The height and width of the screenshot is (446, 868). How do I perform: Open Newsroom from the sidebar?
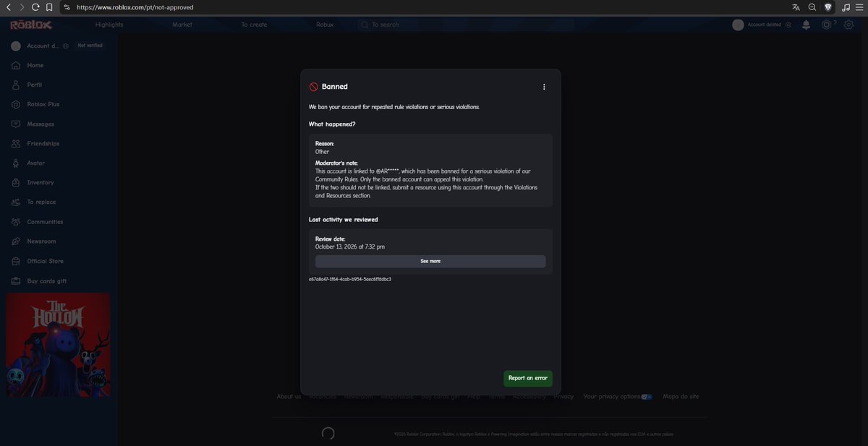pos(41,241)
